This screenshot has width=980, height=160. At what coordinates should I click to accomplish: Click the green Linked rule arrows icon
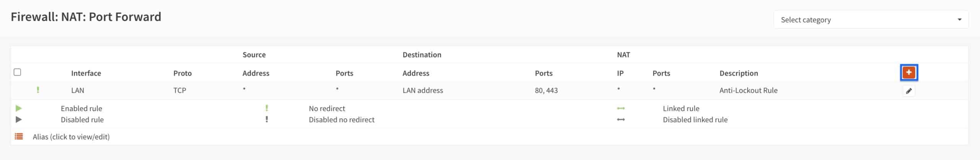coord(621,108)
